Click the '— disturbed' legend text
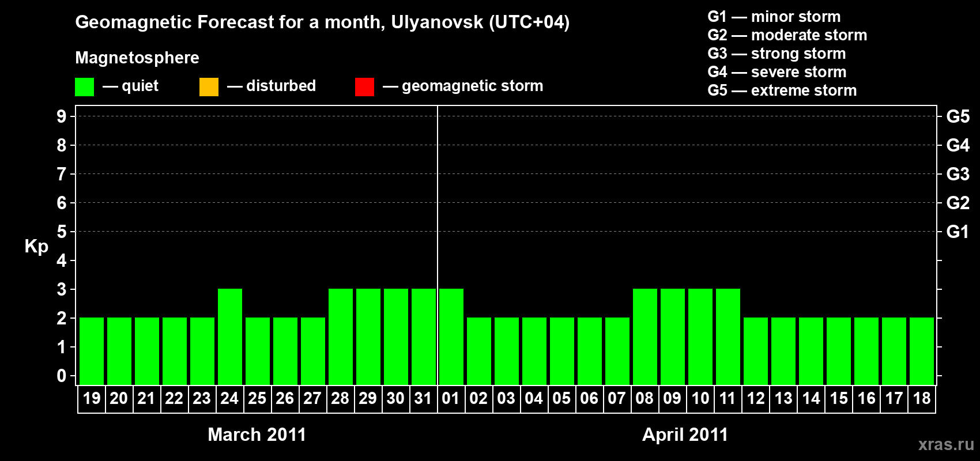This screenshot has width=980, height=461. tap(272, 86)
